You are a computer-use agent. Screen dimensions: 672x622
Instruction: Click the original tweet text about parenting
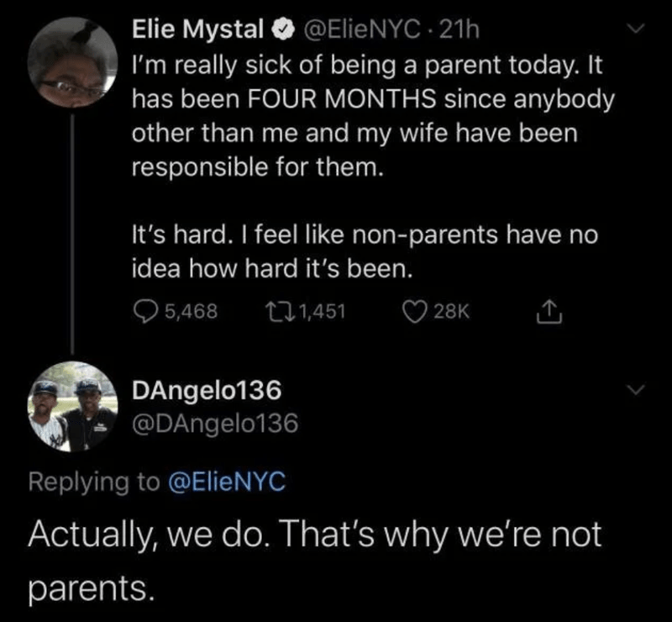(x=373, y=167)
